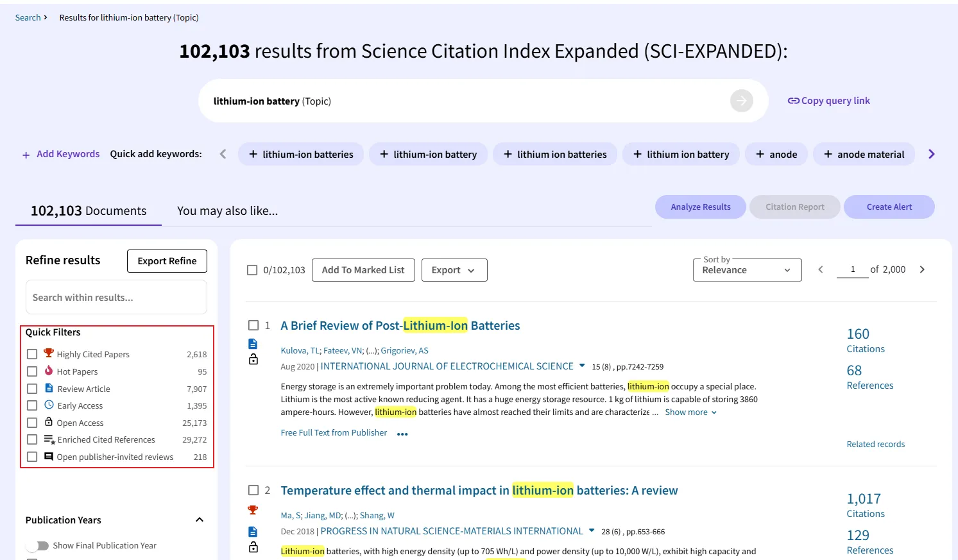
Task: Collapse the Publication Years section
Action: tap(200, 520)
